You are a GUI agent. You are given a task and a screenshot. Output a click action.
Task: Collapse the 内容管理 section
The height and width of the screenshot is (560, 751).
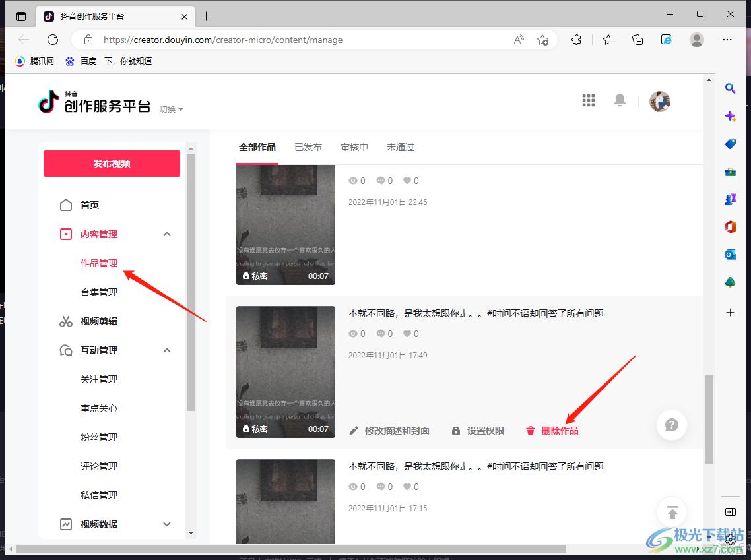tap(167, 234)
